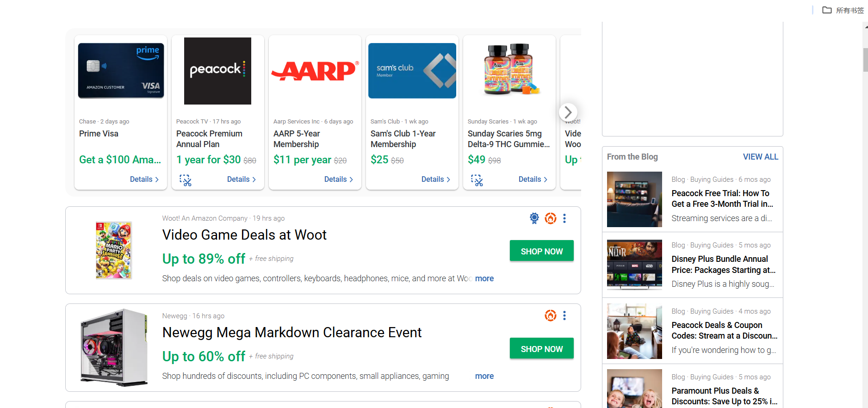Click the Super Mario Party Jamboree game image

[x=114, y=250]
